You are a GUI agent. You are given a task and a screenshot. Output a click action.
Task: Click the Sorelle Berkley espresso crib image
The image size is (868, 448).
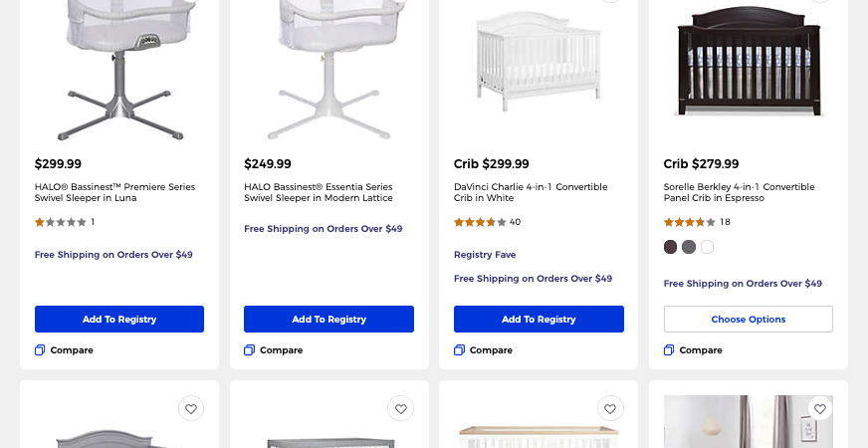(749, 60)
